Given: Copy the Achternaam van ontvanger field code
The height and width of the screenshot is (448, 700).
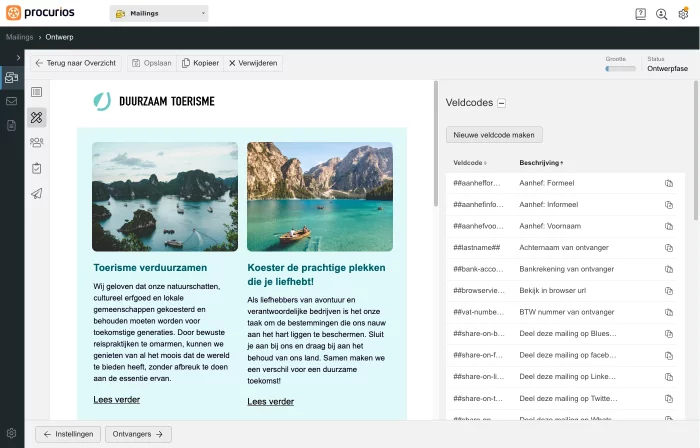Looking at the screenshot, I should click(669, 247).
